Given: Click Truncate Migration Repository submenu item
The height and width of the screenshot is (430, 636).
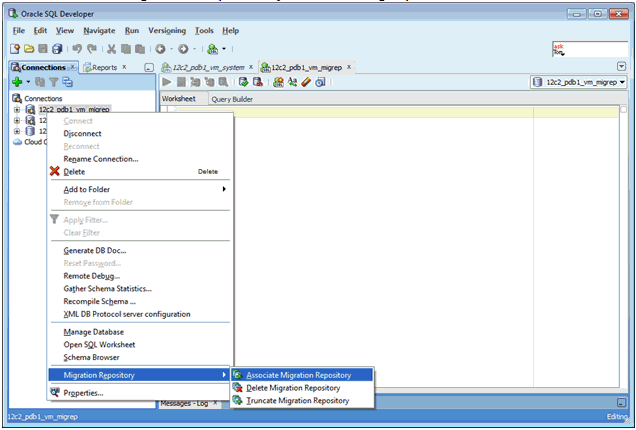Looking at the screenshot, I should pos(302,401).
